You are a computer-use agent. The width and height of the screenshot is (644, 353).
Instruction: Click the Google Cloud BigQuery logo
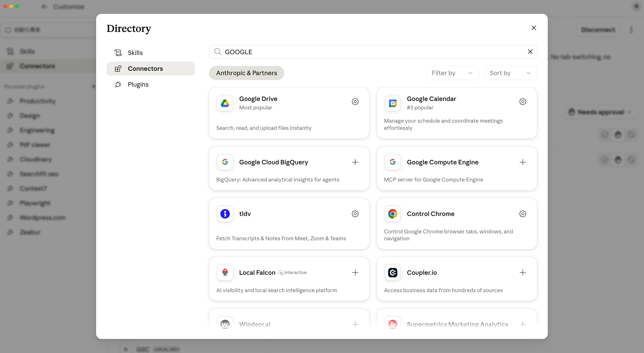(225, 162)
